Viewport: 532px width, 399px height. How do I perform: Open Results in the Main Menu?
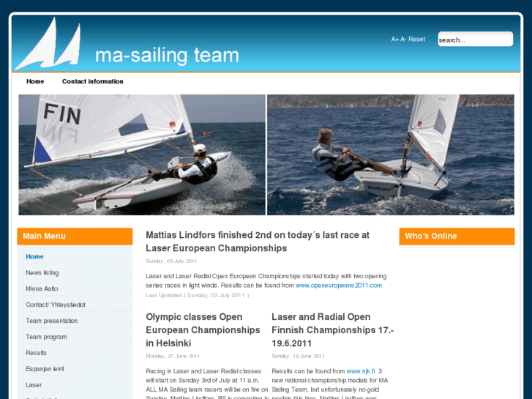point(36,353)
